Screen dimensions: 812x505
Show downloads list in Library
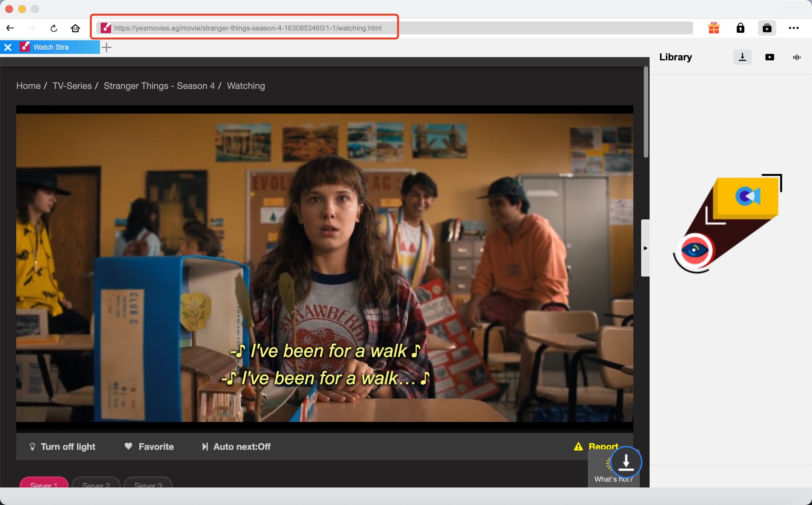[742, 57]
